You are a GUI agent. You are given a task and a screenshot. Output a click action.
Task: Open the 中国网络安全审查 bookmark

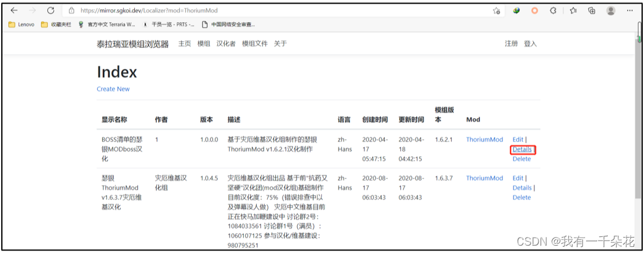(228, 25)
